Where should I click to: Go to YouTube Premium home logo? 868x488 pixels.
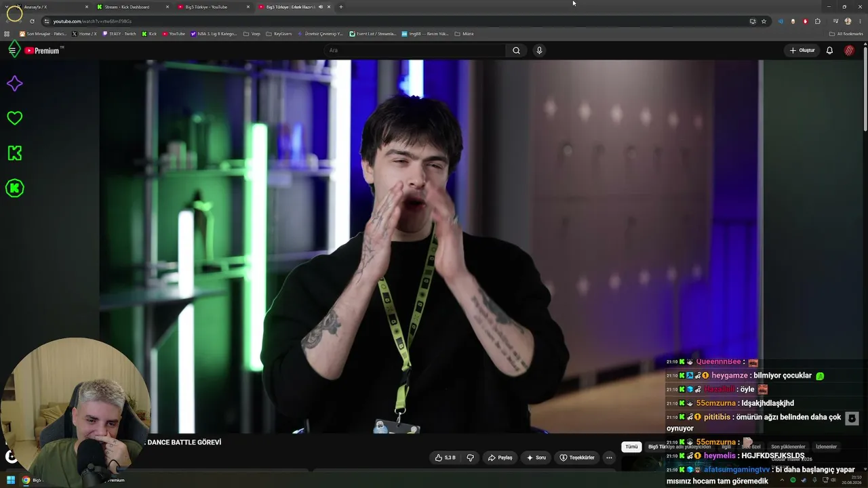click(x=43, y=50)
